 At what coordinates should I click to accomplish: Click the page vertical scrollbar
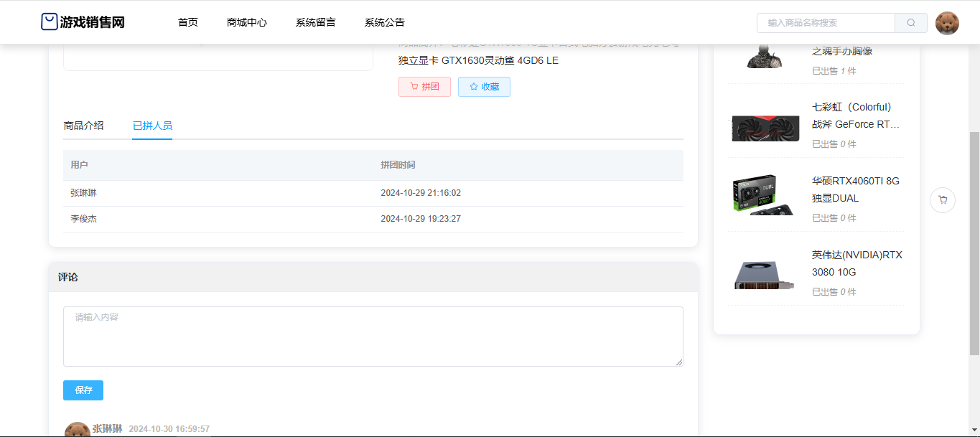click(x=974, y=243)
